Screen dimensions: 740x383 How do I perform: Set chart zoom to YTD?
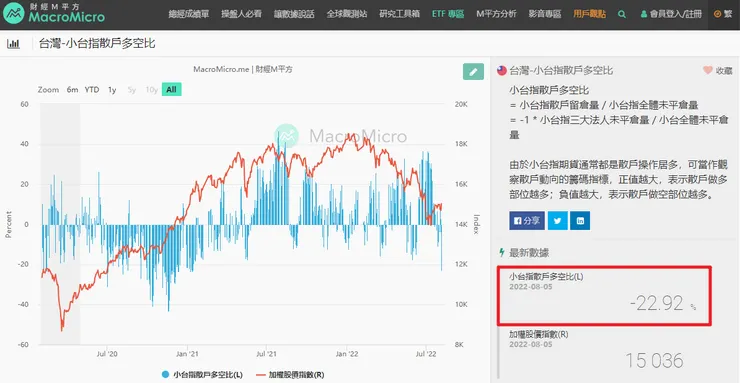(92, 90)
